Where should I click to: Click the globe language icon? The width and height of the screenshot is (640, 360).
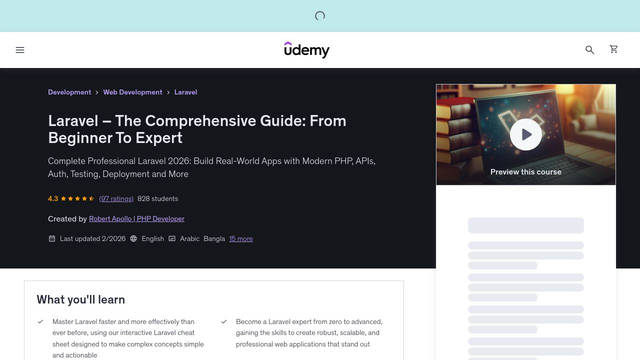coord(133,239)
